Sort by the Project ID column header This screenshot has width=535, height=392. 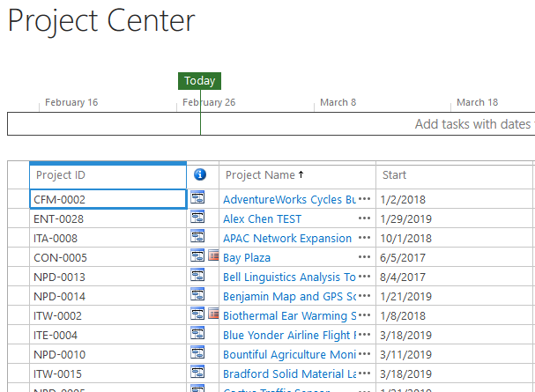point(108,175)
